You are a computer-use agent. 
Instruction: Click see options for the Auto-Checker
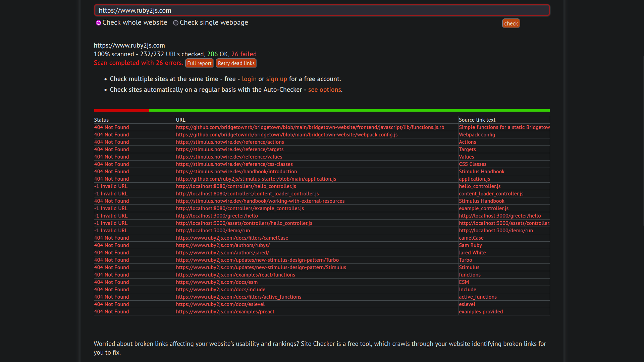[x=324, y=89]
